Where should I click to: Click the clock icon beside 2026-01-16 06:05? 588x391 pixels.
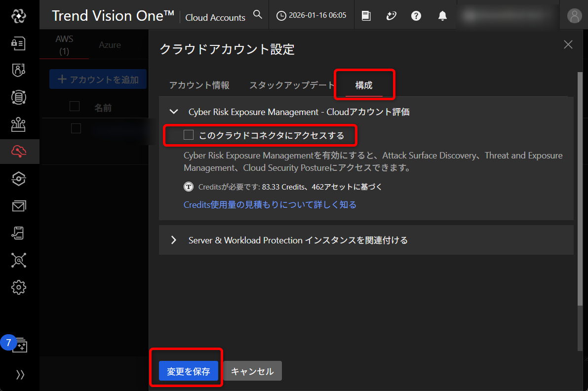(281, 16)
